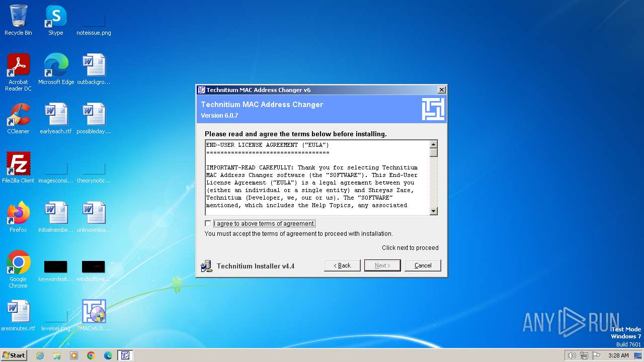Select the TMACv6.0... installer file
Screen dimensions: 644x362
[94, 315]
